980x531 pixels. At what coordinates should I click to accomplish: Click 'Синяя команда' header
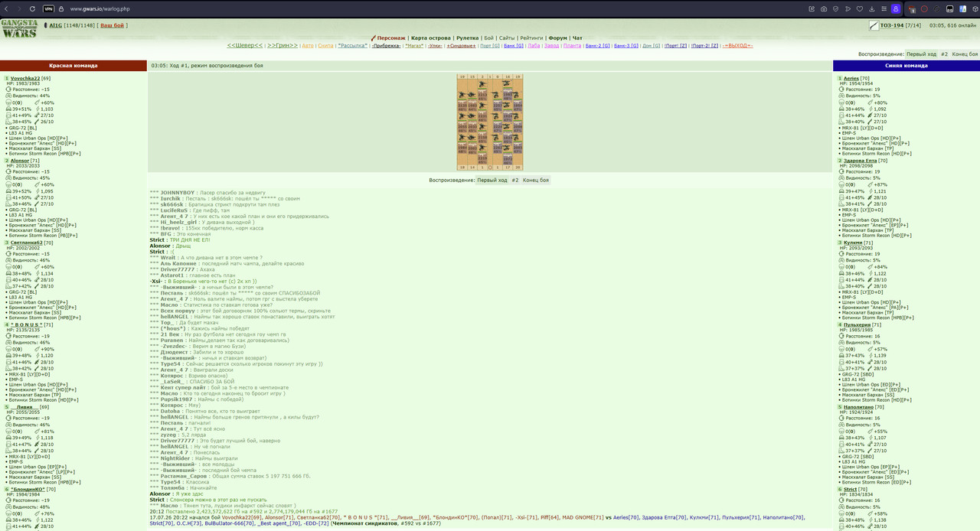pyautogui.click(x=906, y=66)
